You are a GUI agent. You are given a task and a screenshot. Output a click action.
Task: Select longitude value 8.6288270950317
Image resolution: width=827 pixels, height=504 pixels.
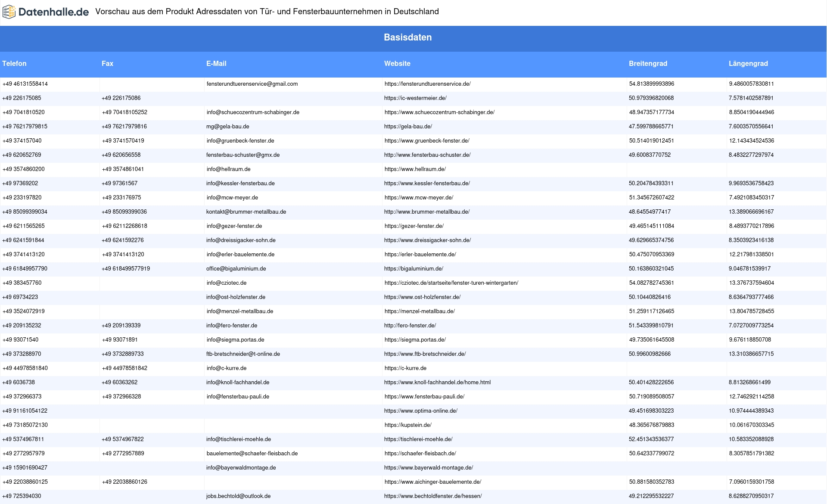click(751, 496)
